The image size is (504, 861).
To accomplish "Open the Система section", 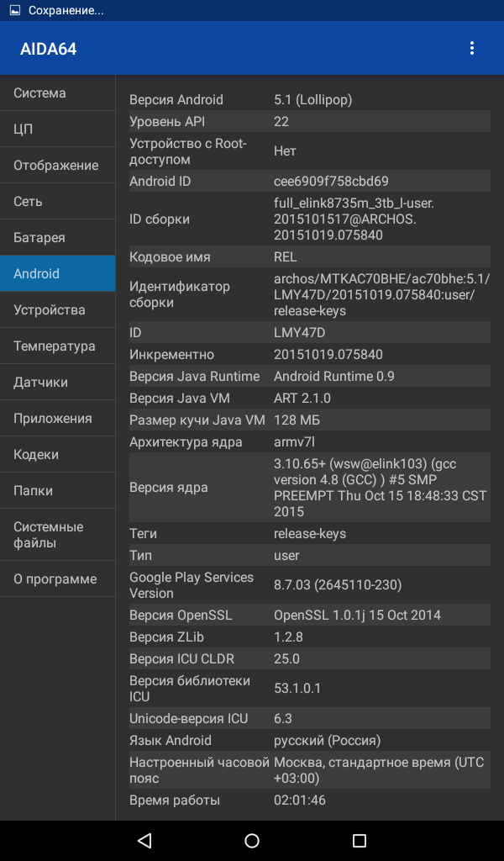I will pyautogui.click(x=58, y=92).
